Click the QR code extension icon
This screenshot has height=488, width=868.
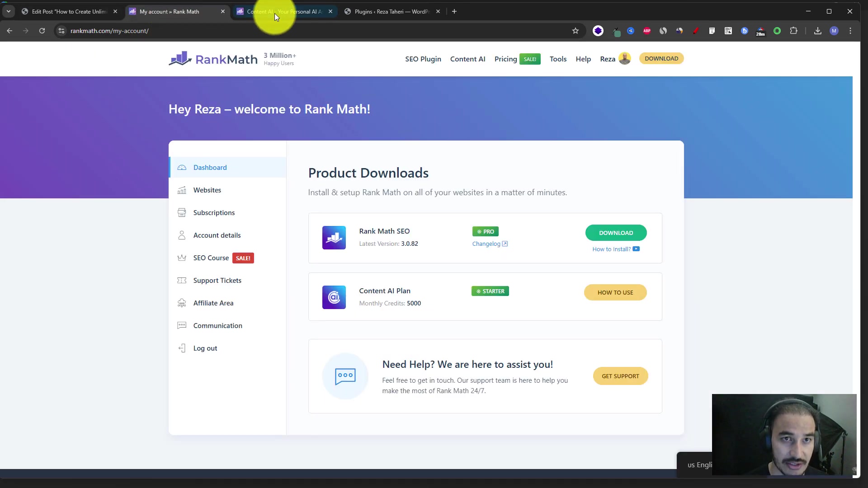728,31
